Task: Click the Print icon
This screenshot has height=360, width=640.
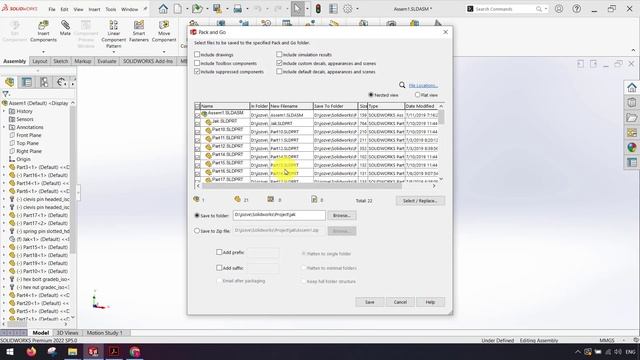Action: pyautogui.click(x=238, y=9)
